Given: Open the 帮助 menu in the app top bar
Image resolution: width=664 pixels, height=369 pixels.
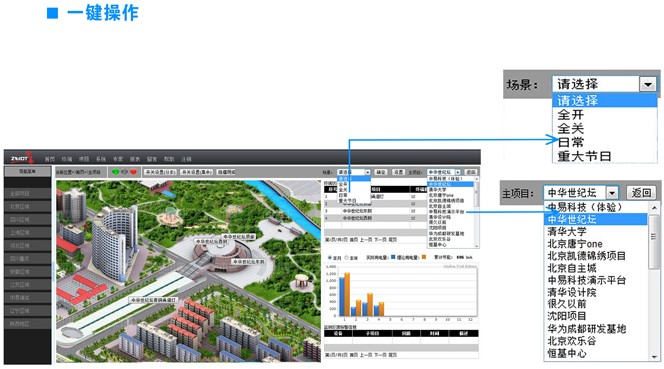Looking at the screenshot, I should pos(169,159).
